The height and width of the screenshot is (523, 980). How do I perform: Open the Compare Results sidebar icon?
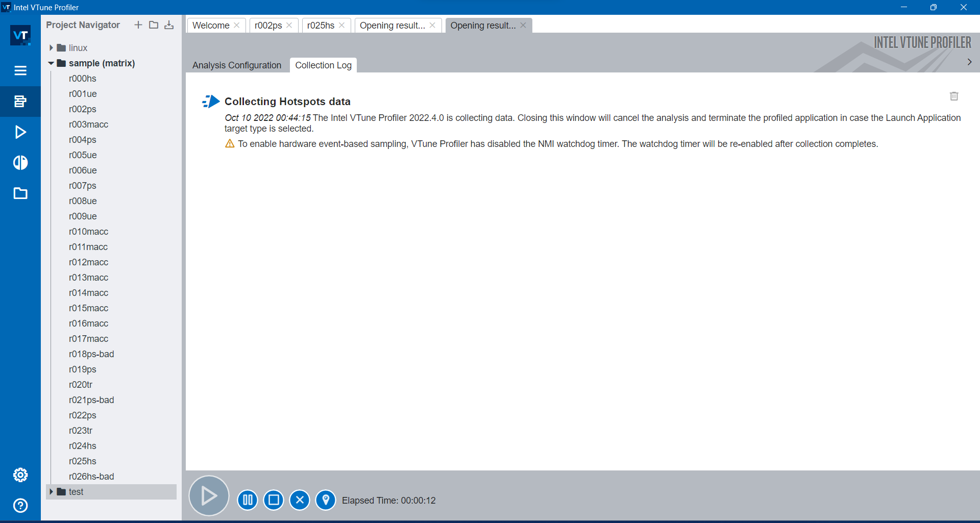click(20, 163)
